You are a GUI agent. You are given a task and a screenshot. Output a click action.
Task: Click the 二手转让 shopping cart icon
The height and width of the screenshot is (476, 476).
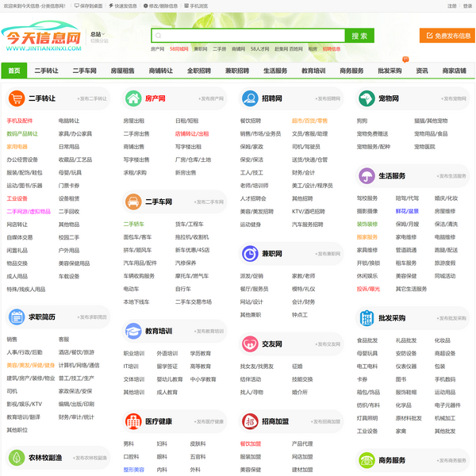pyautogui.click(x=17, y=98)
